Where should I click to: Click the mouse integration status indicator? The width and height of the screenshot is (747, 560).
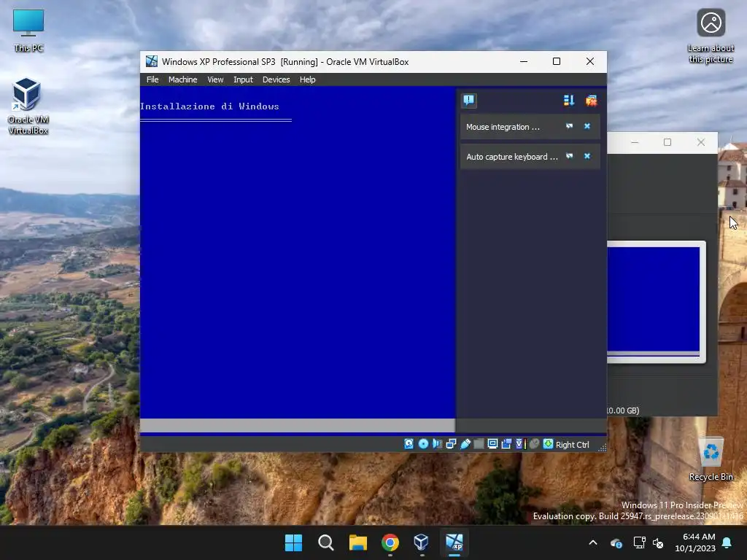coord(534,444)
